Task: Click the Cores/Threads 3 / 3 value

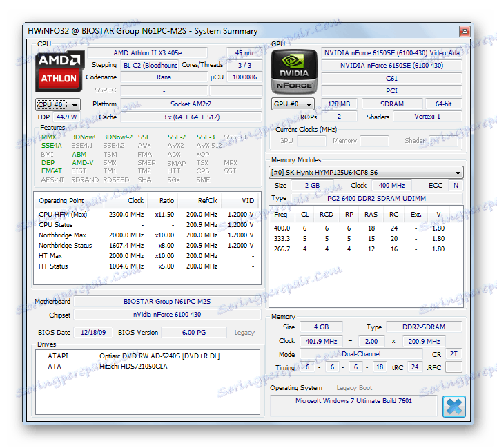Action: pyautogui.click(x=244, y=66)
